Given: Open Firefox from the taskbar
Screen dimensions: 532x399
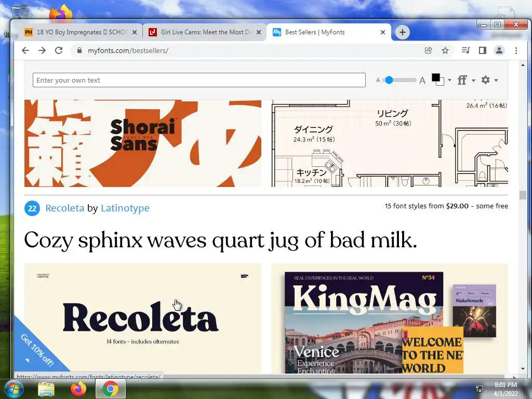Looking at the screenshot, I should [78, 389].
